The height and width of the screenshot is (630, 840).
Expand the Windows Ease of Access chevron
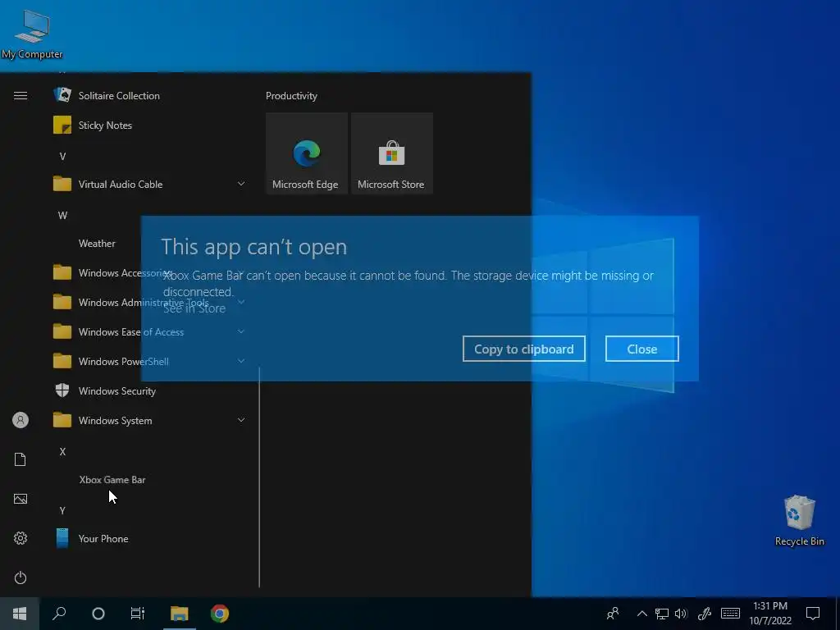[x=241, y=331]
